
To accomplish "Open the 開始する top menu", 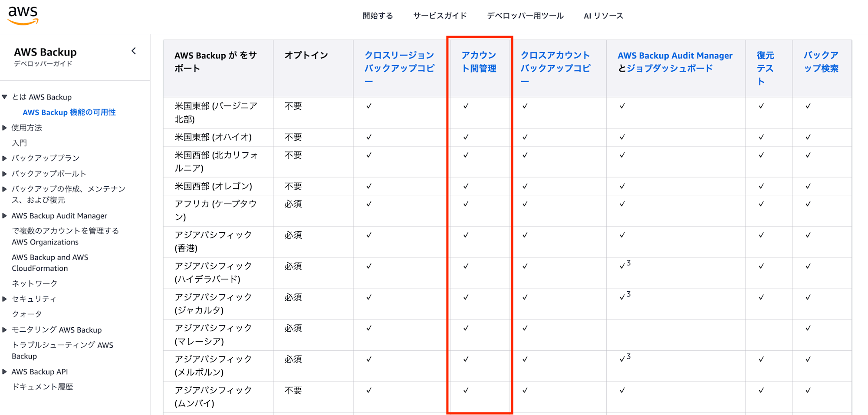I will [x=378, y=16].
